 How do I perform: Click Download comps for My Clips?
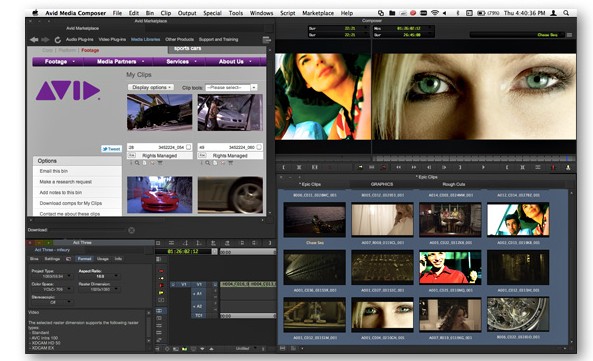(71, 203)
